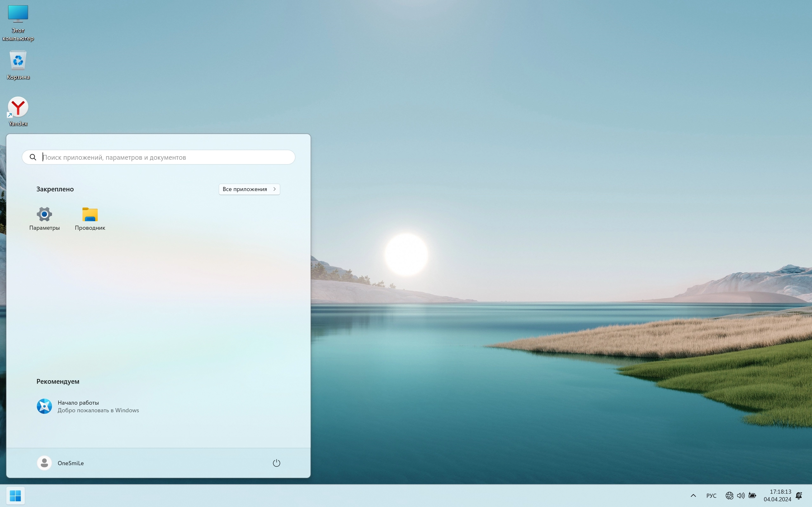
Task: Open the Параметры settings gear icon
Action: point(44,215)
